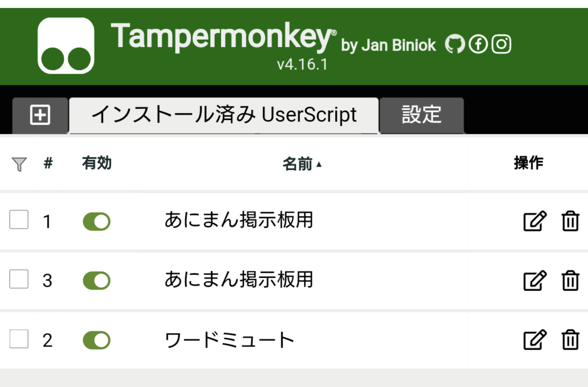The image size is (588, 387).
Task: Open the ワードミュート script name link
Action: coord(229,340)
